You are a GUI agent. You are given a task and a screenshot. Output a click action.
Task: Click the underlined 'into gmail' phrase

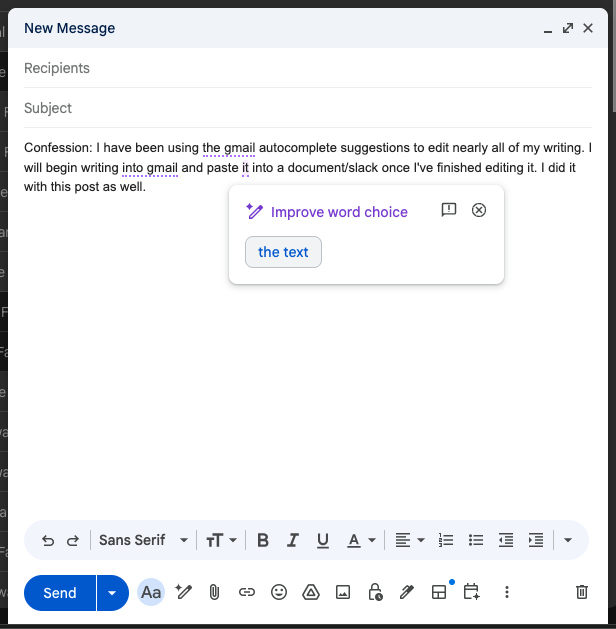coord(150,168)
